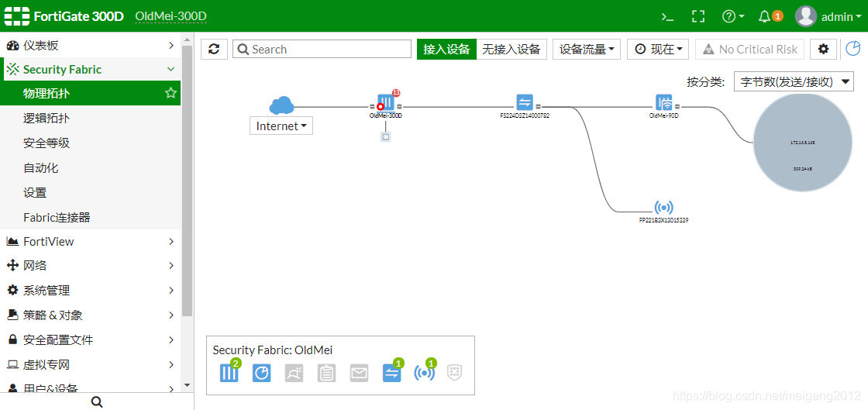Select the OldMei-90D node
The width and height of the screenshot is (868, 410).
(663, 102)
